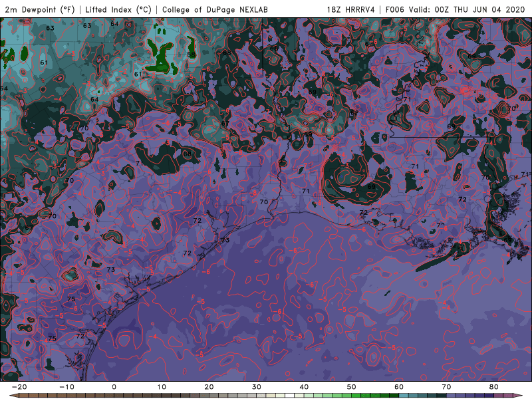This screenshot has height=399, width=532.
Task: Click the '20' label on the color scale
Action: (x=209, y=387)
